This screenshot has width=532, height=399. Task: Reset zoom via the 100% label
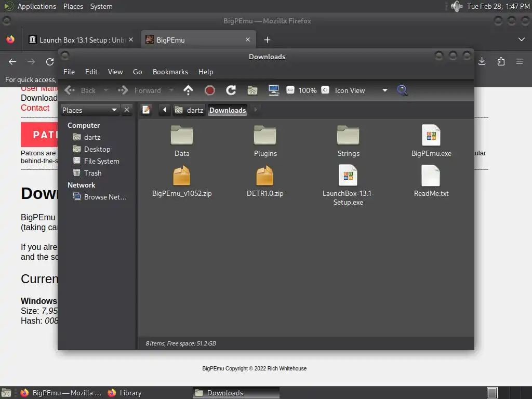[x=308, y=90]
